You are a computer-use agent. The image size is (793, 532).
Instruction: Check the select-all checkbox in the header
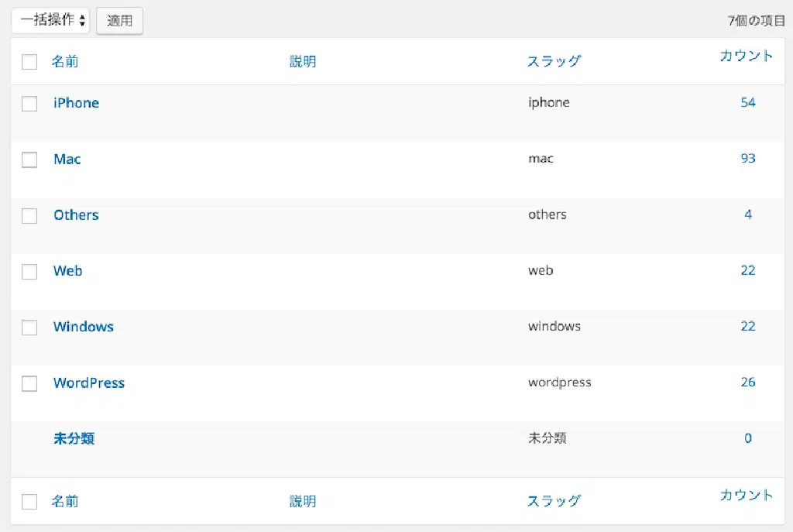point(29,62)
